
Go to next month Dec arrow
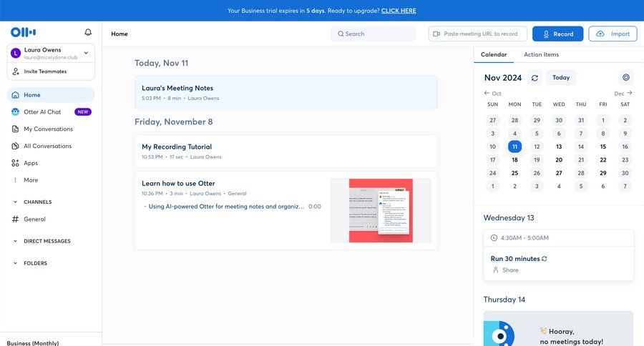(630, 93)
